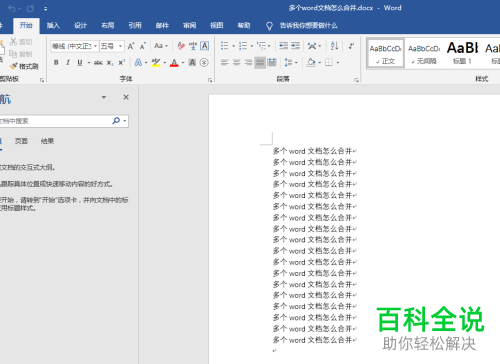500x364 pixels.
Task: Increase the paragraph indent
Action: tap(295, 46)
